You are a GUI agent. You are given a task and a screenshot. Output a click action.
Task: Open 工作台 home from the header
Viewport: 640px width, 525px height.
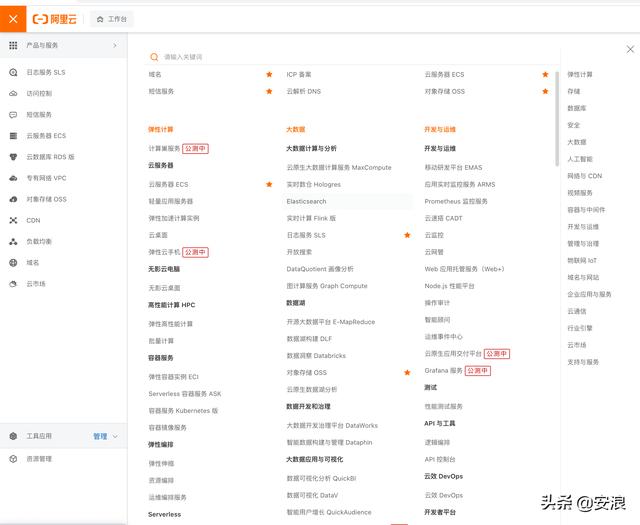[111, 19]
